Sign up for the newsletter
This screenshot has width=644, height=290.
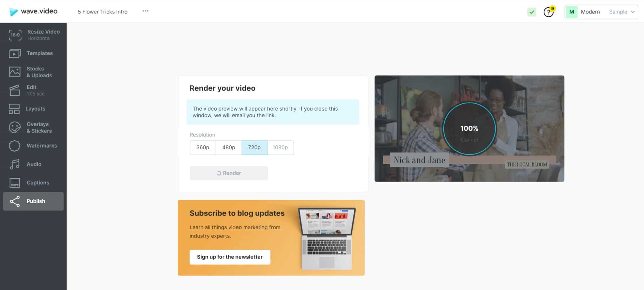coord(230,257)
